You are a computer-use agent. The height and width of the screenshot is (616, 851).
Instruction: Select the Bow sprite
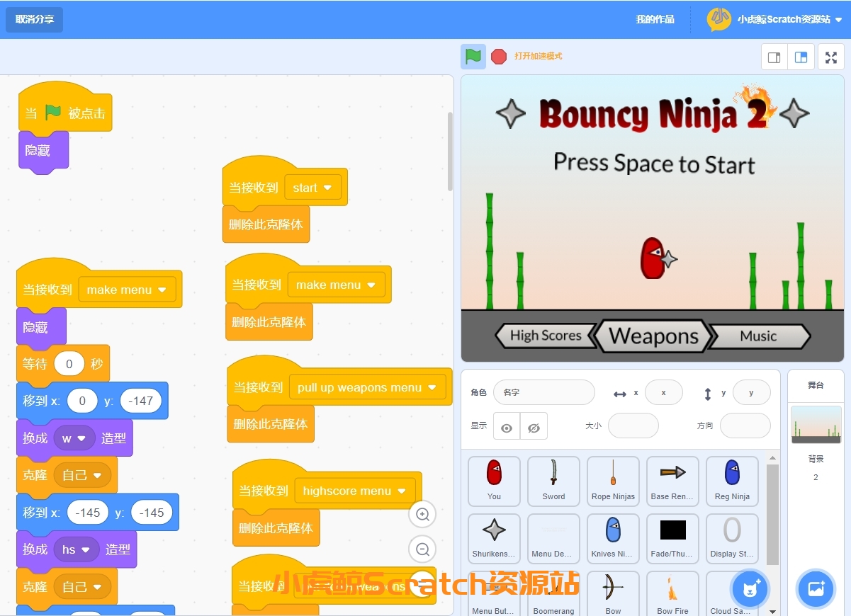point(613,593)
